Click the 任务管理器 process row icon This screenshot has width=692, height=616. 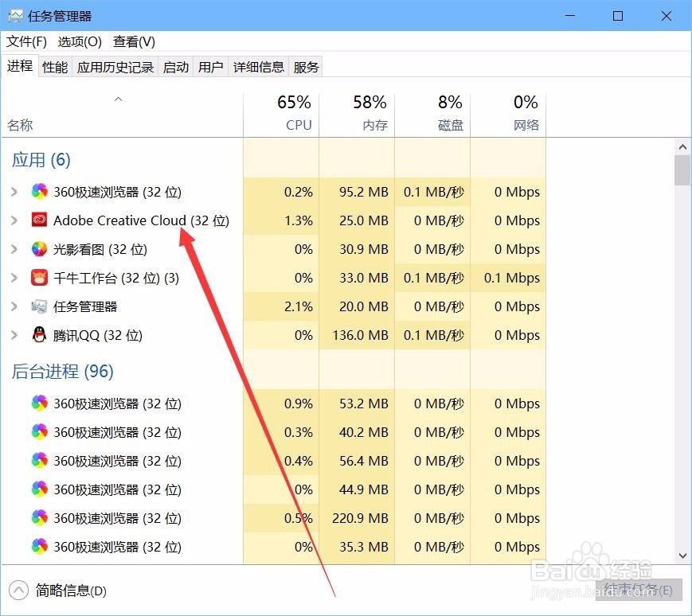coord(39,306)
